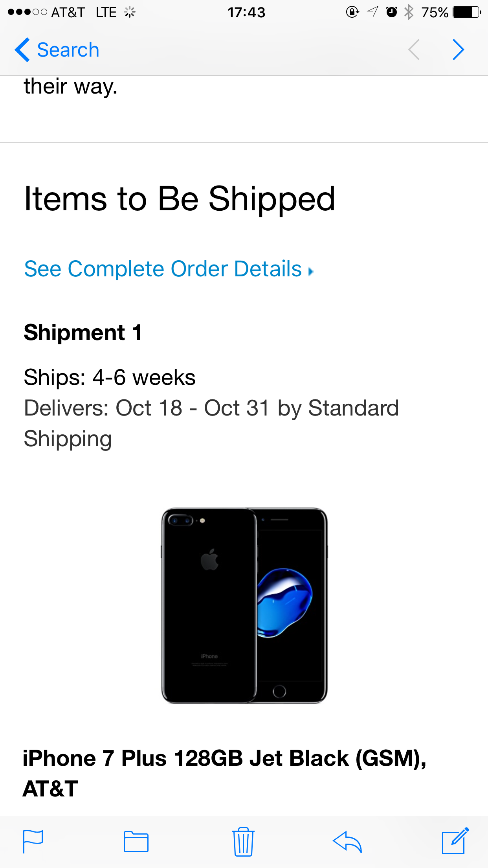
Task: Tap the previous message arrow
Action: click(x=414, y=50)
